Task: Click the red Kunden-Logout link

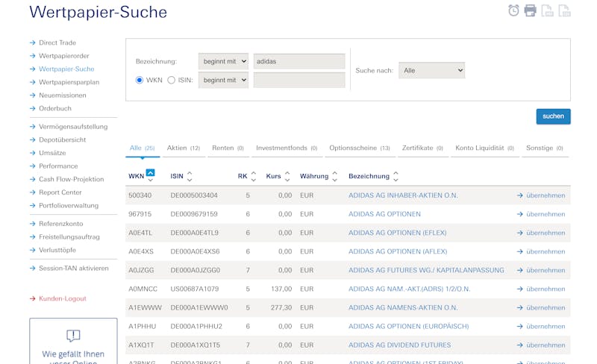Action: point(63,298)
